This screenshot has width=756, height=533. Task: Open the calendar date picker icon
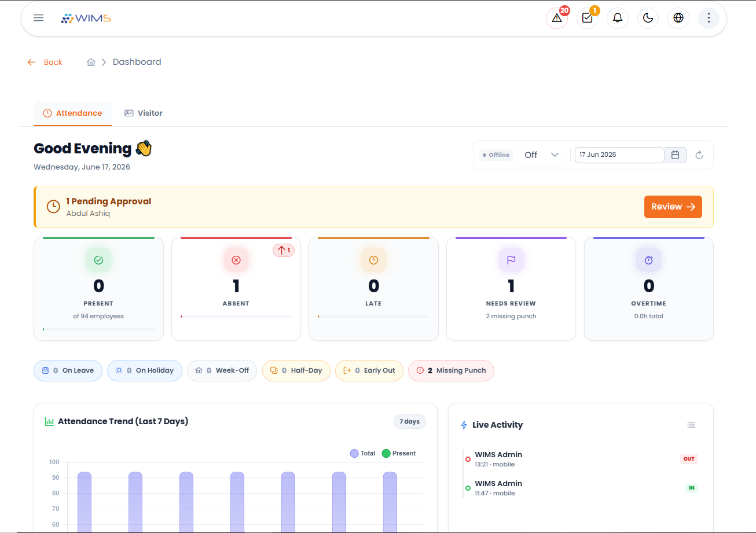click(675, 155)
